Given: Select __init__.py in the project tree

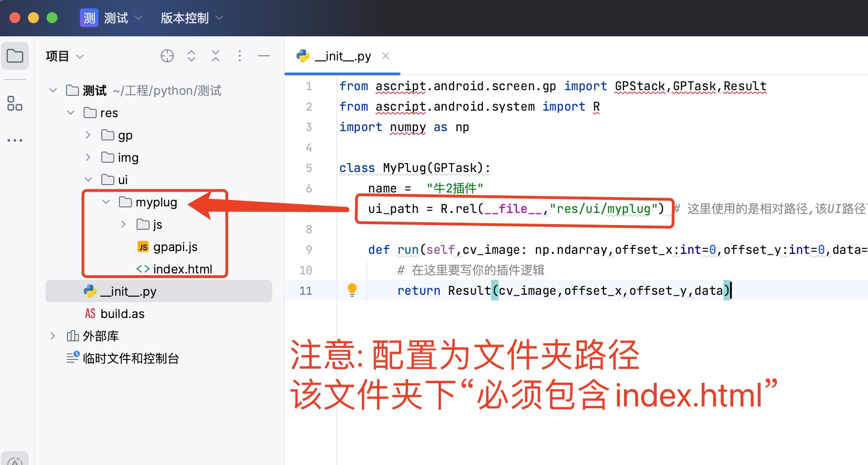Looking at the screenshot, I should (159, 291).
